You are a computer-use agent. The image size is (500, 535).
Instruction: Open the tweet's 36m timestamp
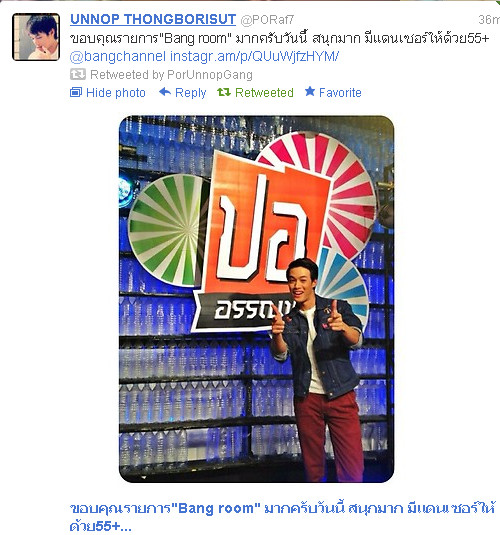click(x=489, y=20)
